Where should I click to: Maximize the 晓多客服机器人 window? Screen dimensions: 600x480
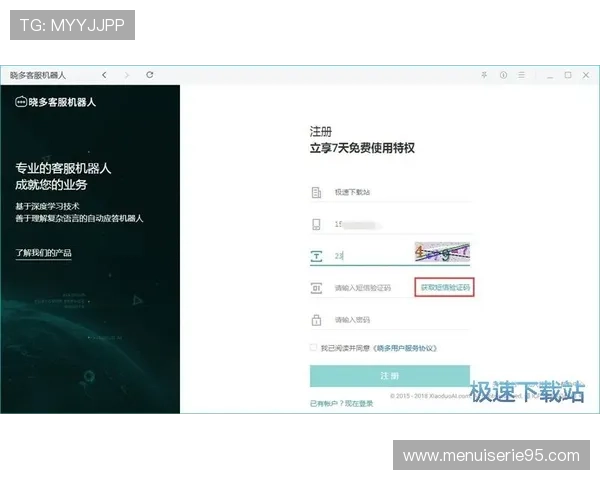(x=568, y=75)
